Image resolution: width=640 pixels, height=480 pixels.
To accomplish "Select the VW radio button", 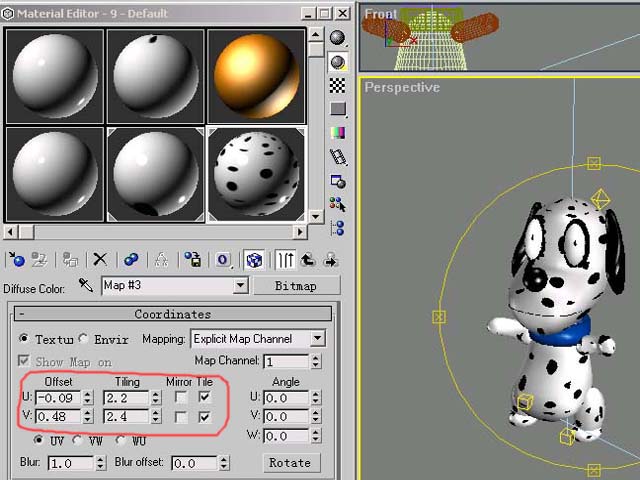I will click(x=77, y=440).
